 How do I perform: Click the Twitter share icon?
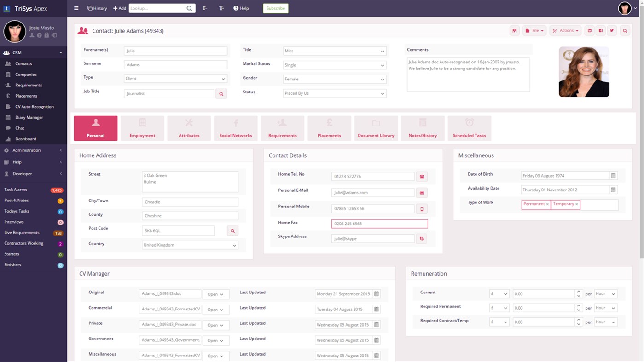pos(612,30)
